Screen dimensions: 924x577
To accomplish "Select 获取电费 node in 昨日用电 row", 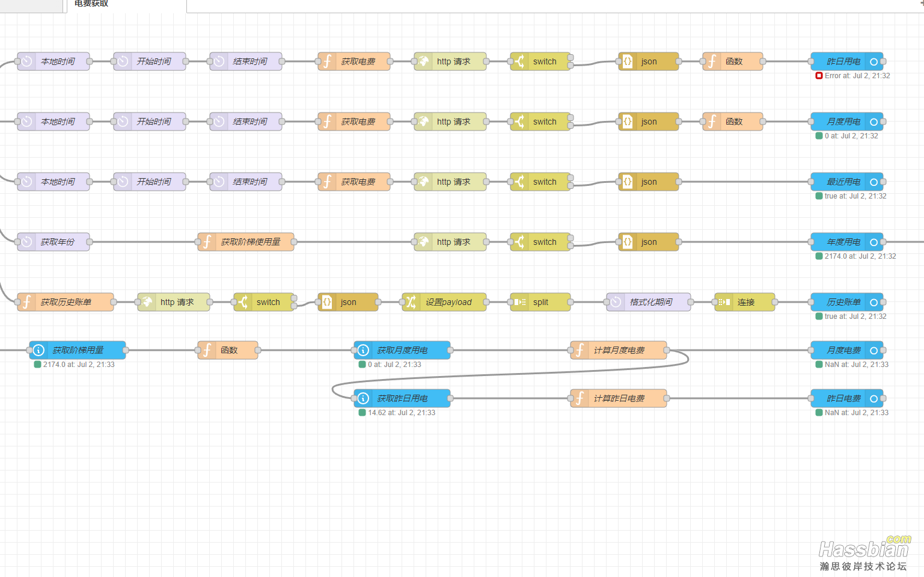I will [x=354, y=61].
